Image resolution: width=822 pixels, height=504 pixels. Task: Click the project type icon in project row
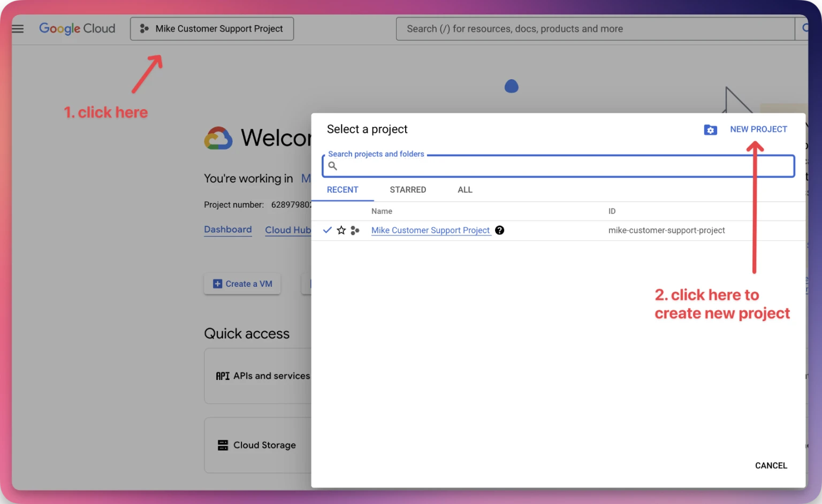click(x=355, y=231)
